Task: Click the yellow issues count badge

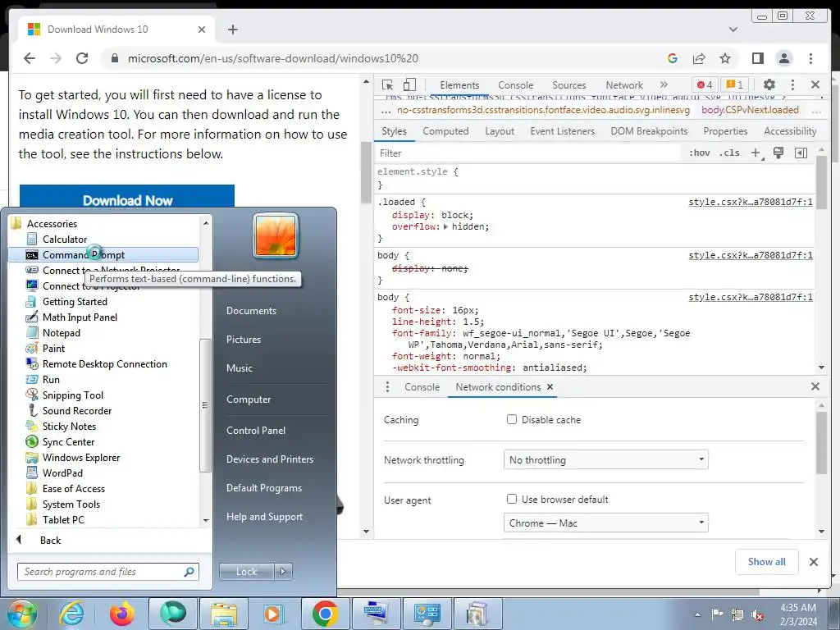Action: click(x=735, y=84)
